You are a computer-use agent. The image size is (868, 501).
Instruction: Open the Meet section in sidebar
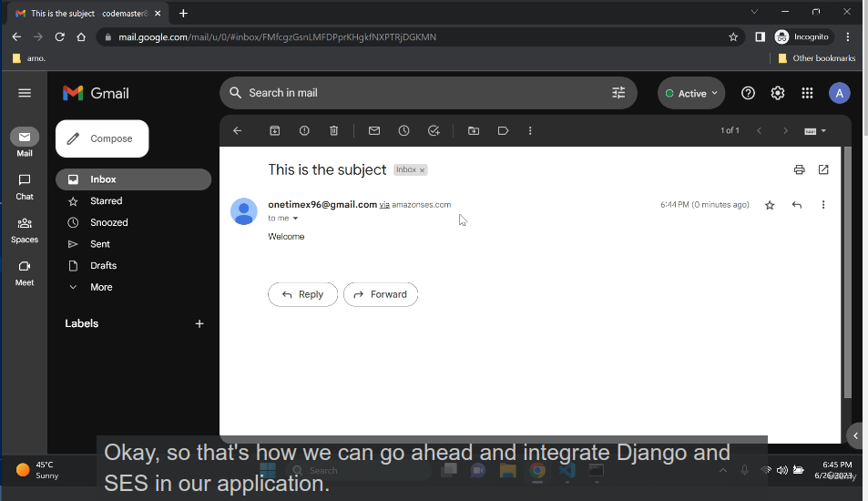click(25, 273)
